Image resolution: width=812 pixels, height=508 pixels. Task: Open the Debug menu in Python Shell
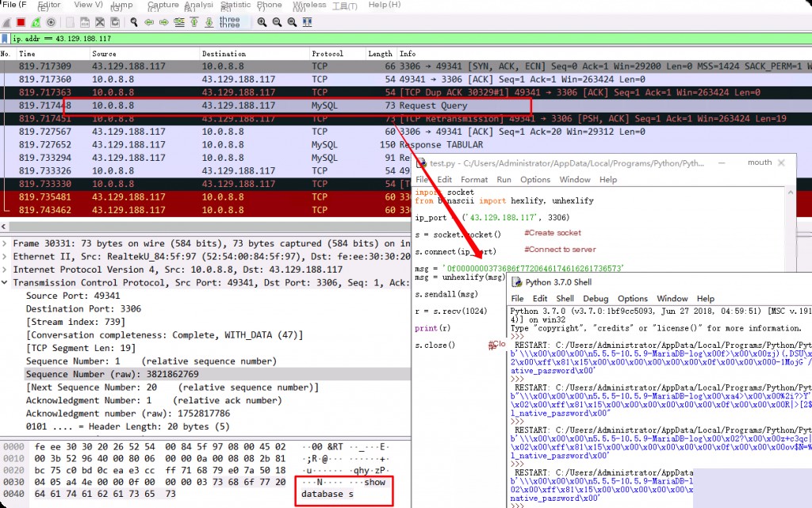tap(596, 299)
